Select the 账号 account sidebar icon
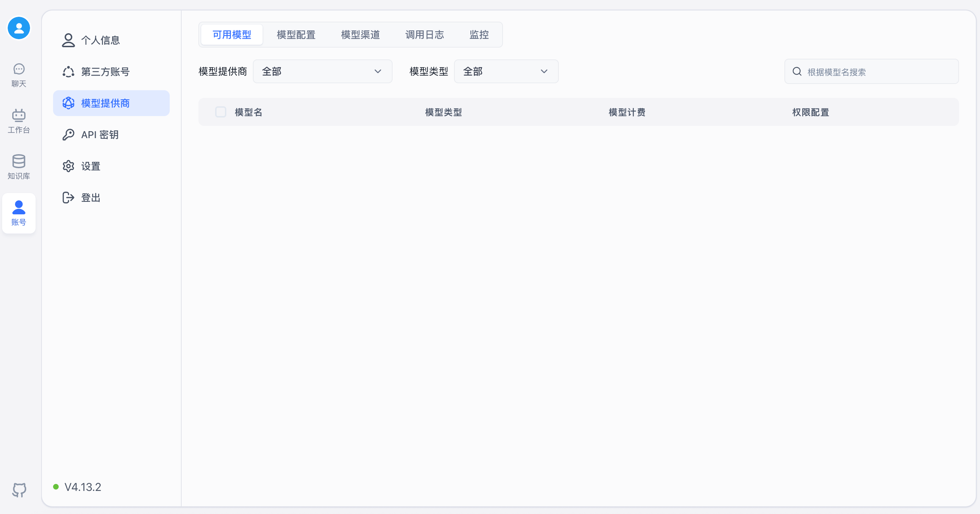 [x=19, y=213]
